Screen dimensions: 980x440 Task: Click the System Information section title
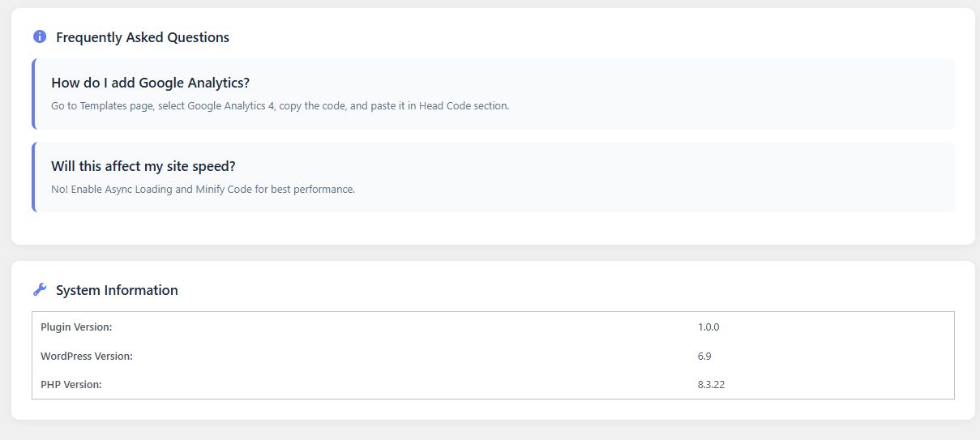click(x=117, y=290)
